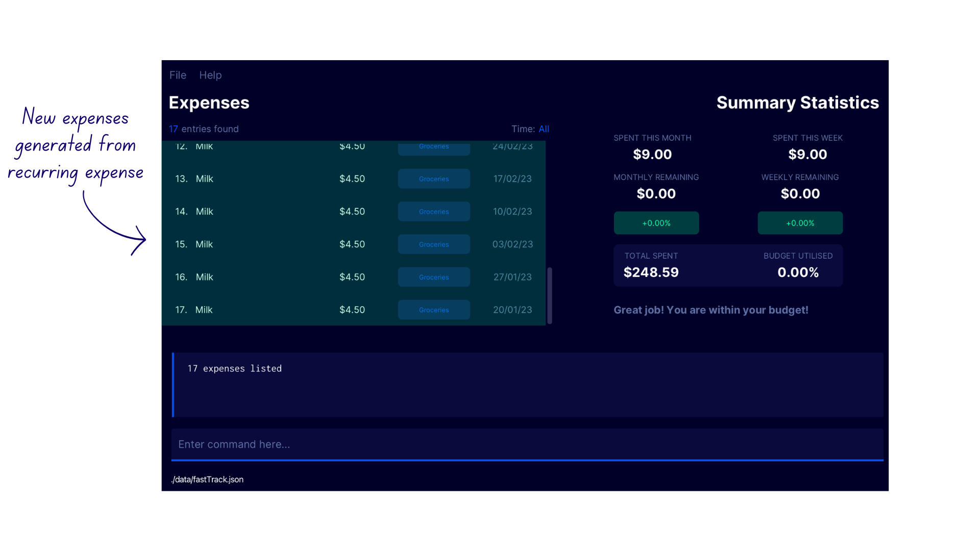The height and width of the screenshot is (551, 980).
Task: Select expense 13 Milk row name
Action: [204, 179]
